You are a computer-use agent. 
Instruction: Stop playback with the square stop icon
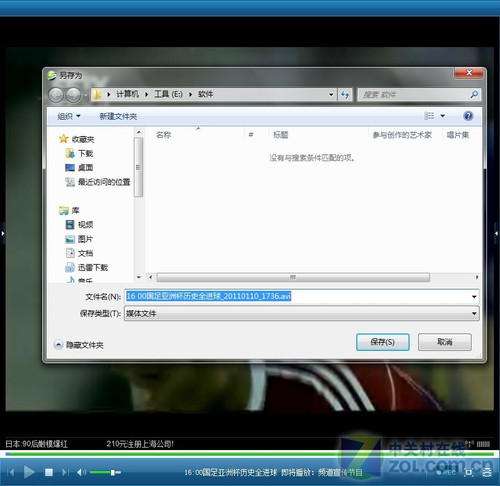(49, 472)
